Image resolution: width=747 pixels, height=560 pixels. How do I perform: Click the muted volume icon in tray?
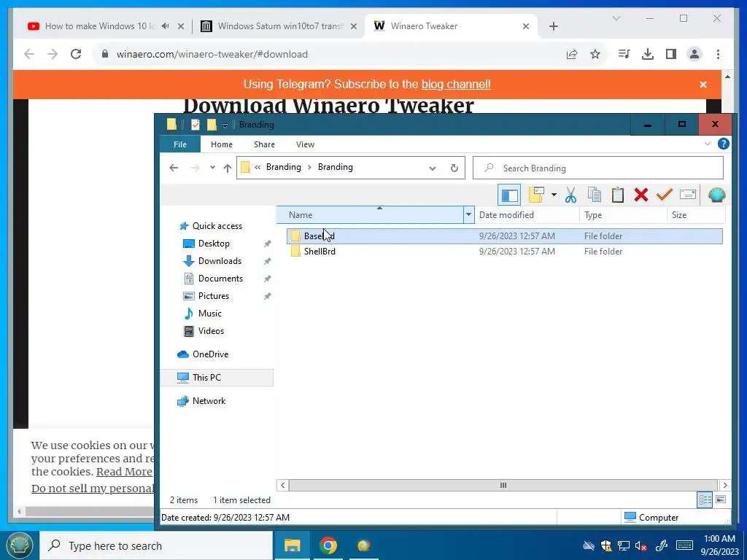pyautogui.click(x=640, y=545)
